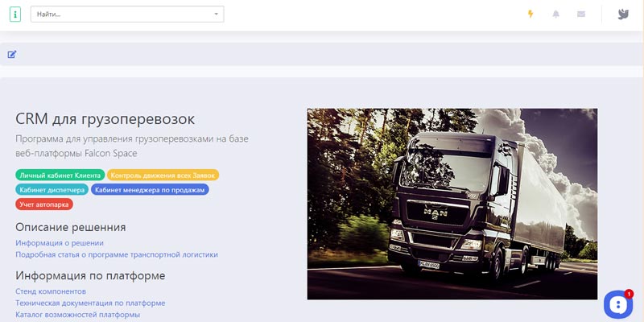Click the 'Кабинет диспетчера' badge
Screen dimensions: 644x322
pos(52,190)
